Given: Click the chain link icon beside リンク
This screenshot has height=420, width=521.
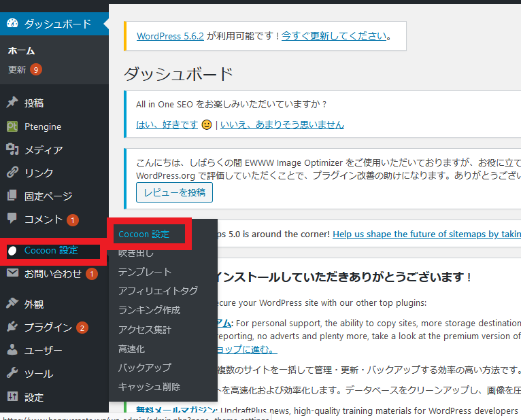Looking at the screenshot, I should pyautogui.click(x=12, y=173).
